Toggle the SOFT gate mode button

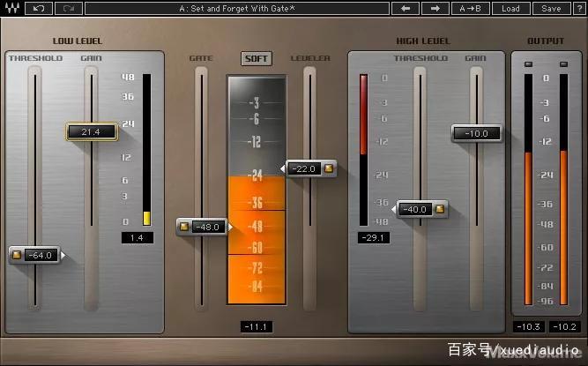(257, 58)
